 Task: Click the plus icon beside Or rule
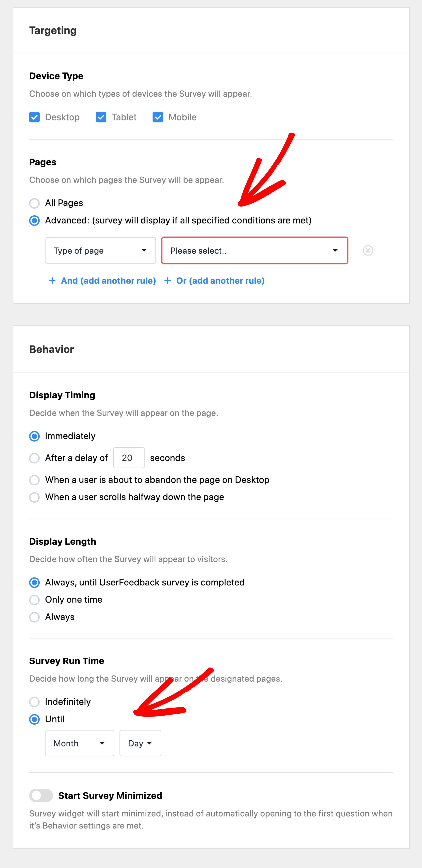[x=168, y=280]
